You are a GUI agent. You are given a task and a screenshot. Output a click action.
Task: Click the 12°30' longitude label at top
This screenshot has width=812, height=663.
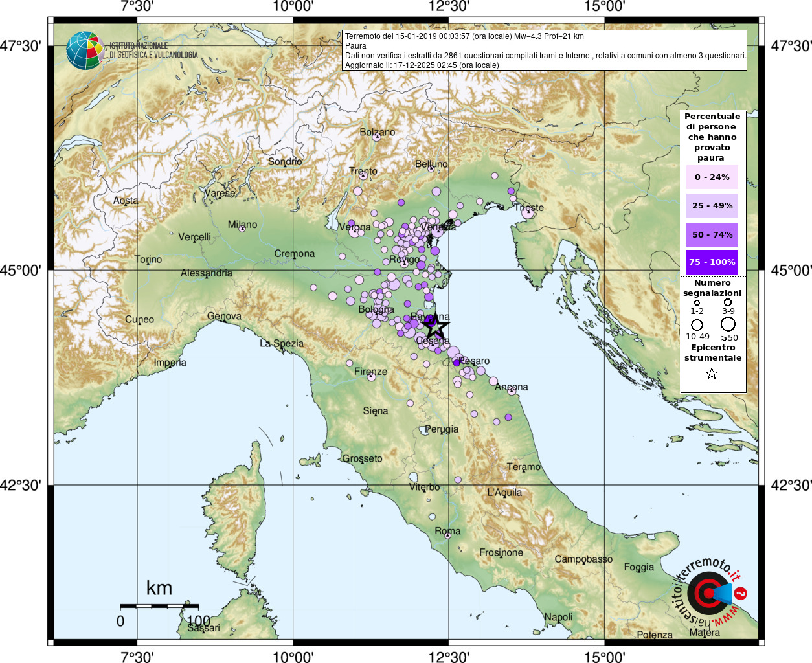[449, 6]
